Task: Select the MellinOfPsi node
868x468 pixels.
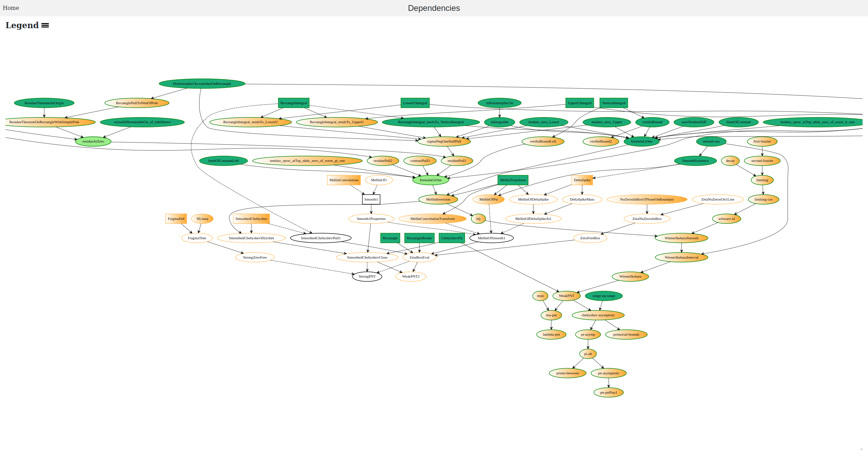Action: point(489,200)
